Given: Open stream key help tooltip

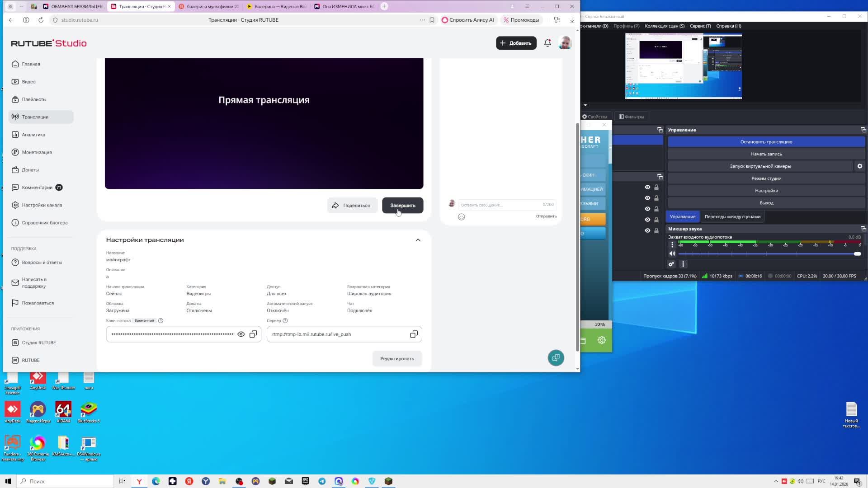Looking at the screenshot, I should click(160, 321).
